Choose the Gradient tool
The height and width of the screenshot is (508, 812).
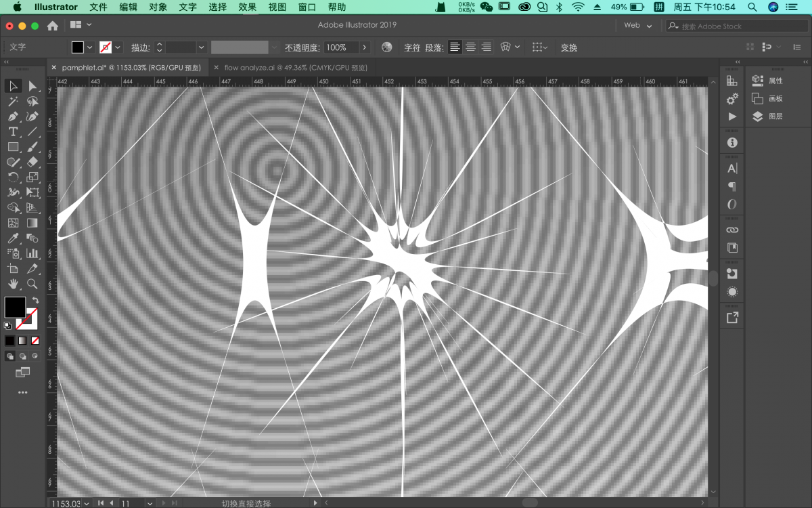[32, 223]
